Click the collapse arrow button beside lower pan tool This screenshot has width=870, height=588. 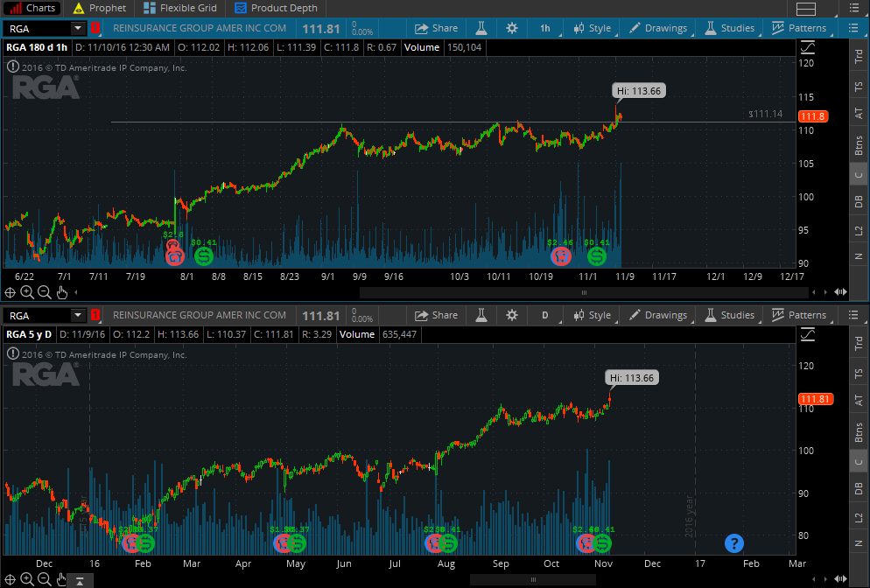(x=80, y=581)
